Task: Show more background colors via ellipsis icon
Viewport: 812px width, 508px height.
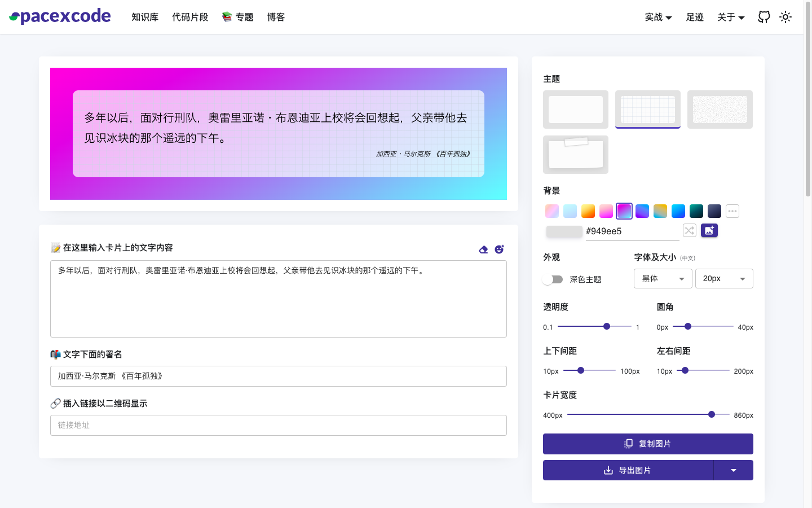Action: pyautogui.click(x=732, y=211)
